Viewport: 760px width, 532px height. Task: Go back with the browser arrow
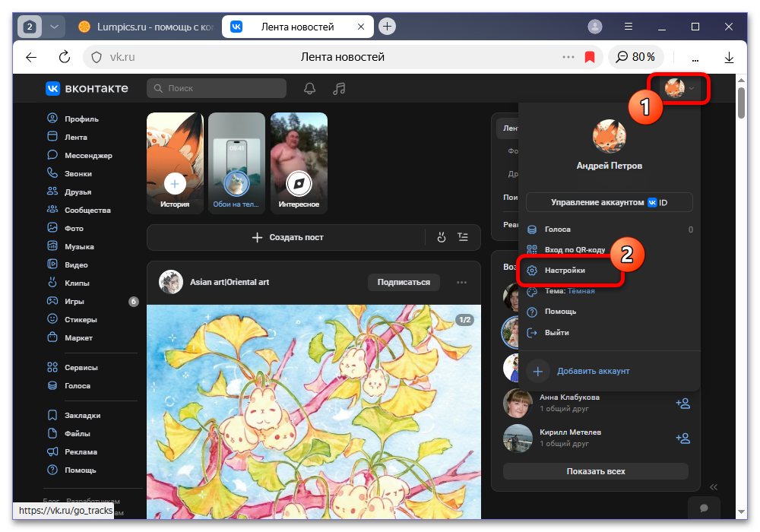[31, 57]
